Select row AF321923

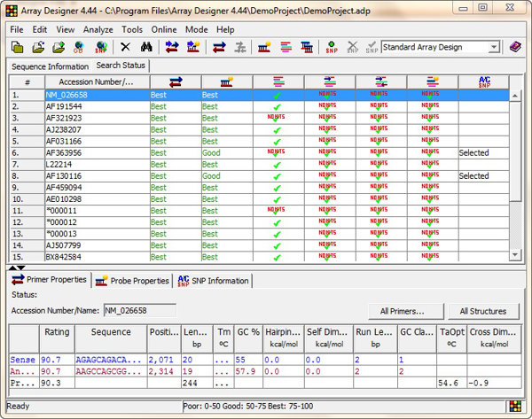point(260,119)
